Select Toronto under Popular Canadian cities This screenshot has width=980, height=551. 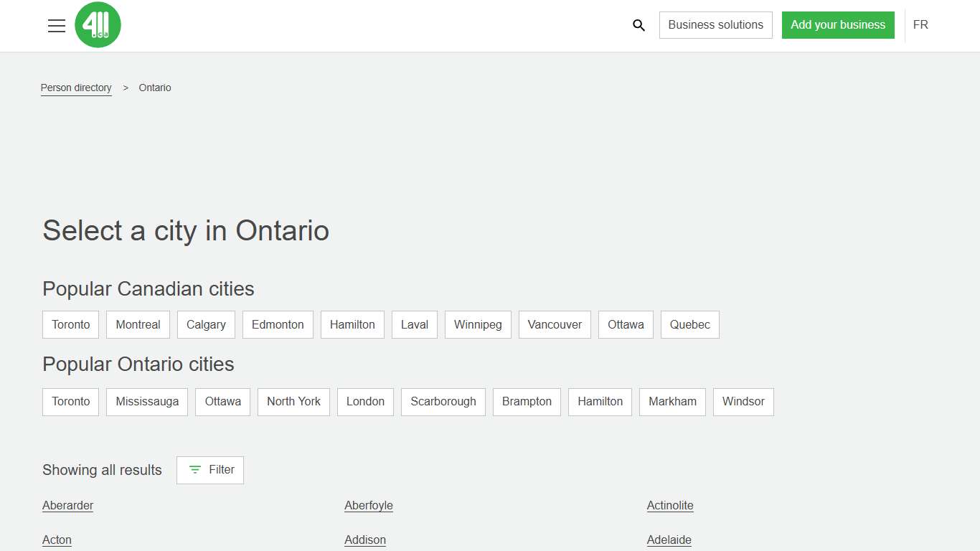[70, 324]
